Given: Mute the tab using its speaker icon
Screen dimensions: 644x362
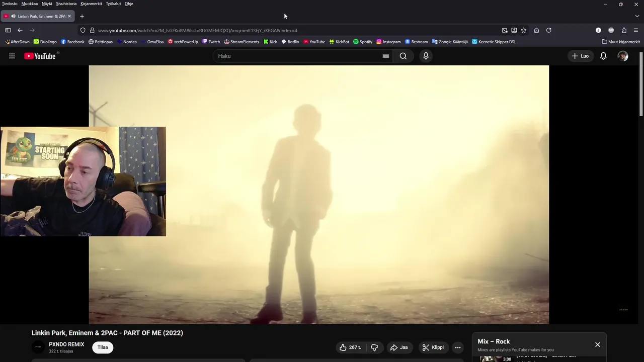Looking at the screenshot, I should click(13, 16).
